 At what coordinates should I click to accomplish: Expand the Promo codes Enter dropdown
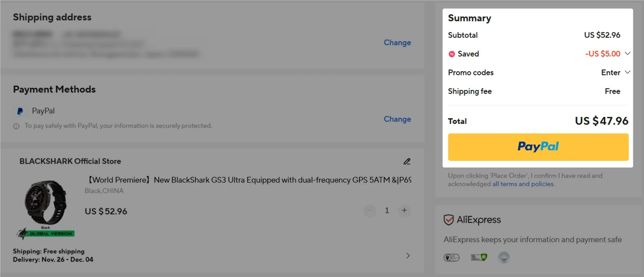[x=628, y=72]
